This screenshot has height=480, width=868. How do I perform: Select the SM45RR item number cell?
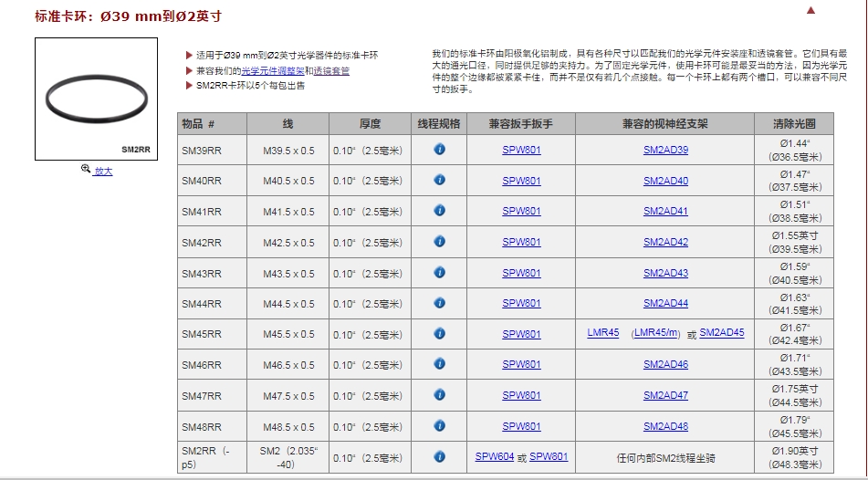(212, 334)
